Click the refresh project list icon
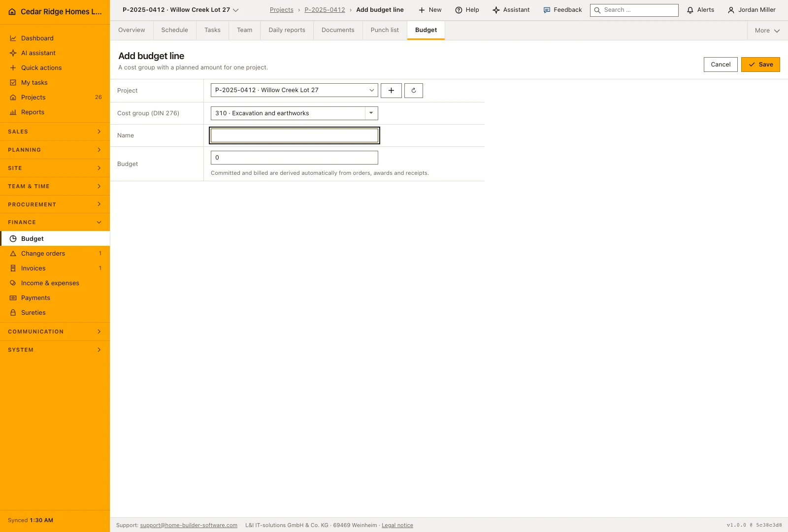788x532 pixels. [414, 91]
